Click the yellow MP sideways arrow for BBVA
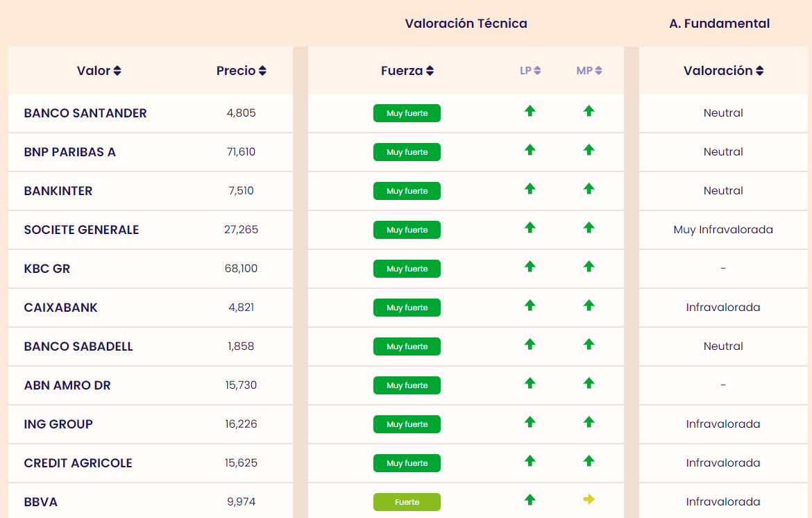The image size is (812, 518). (589, 499)
